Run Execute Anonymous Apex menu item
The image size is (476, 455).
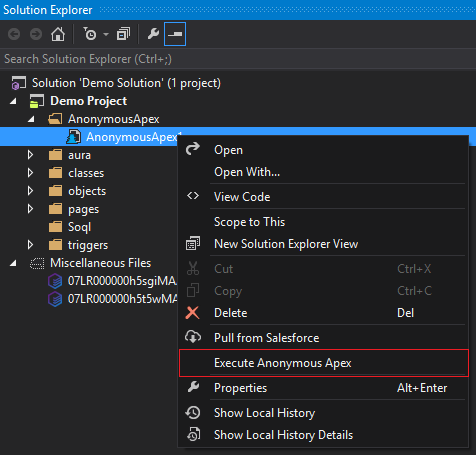click(x=324, y=363)
